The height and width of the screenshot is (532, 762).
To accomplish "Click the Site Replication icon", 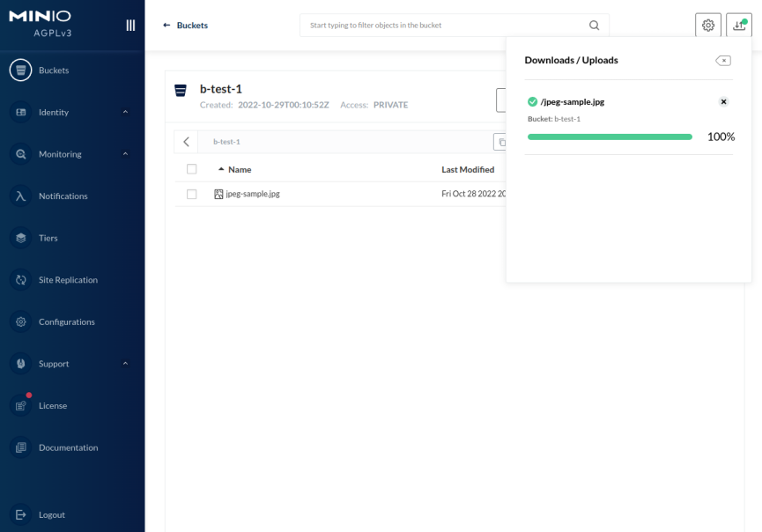I will click(20, 280).
